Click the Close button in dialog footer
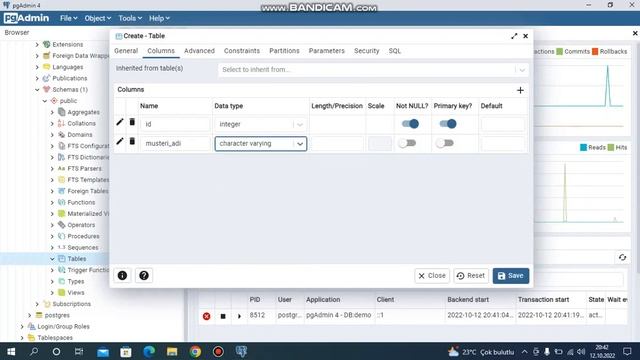Viewport: 640px width, 360px height. click(432, 276)
